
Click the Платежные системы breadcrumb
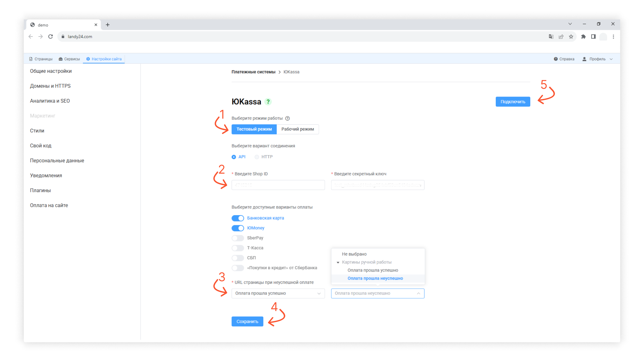(253, 72)
